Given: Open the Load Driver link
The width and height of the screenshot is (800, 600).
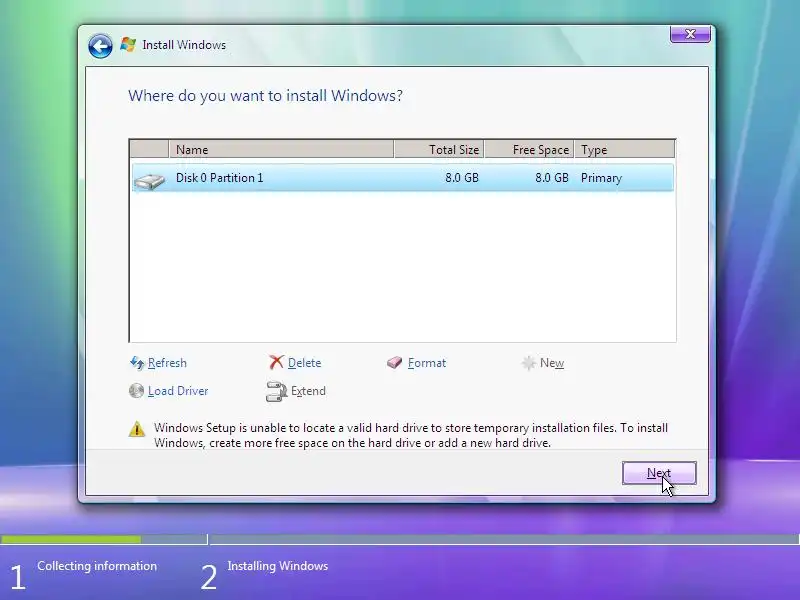Looking at the screenshot, I should pos(178,391).
